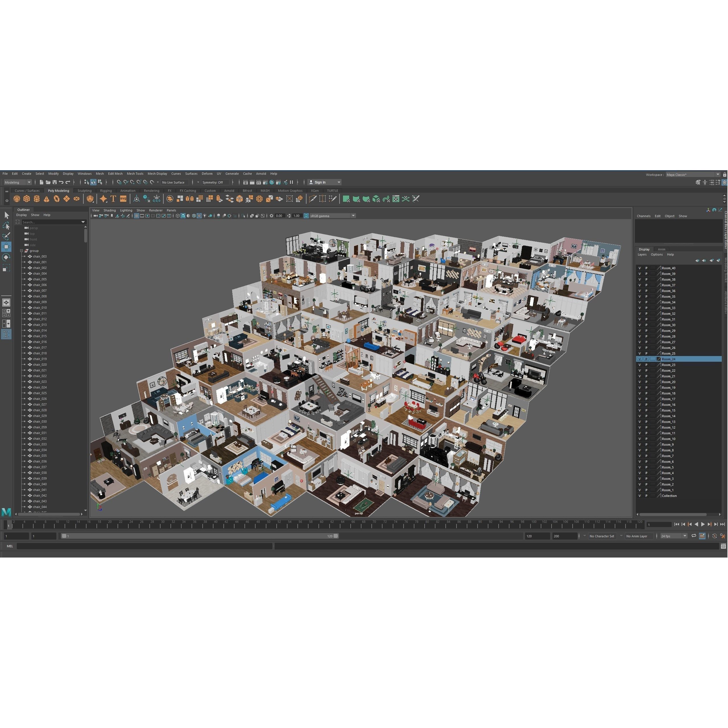This screenshot has width=728, height=728.
Task: Toggle visibility V of Collection layer
Action: [x=639, y=496]
